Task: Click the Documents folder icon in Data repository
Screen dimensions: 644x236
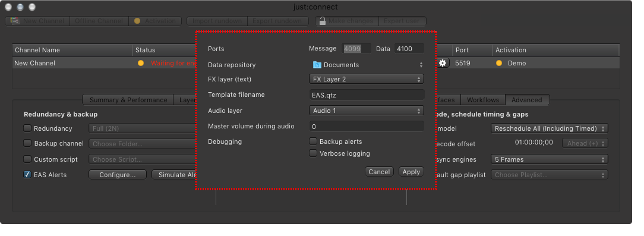Action: coord(317,65)
